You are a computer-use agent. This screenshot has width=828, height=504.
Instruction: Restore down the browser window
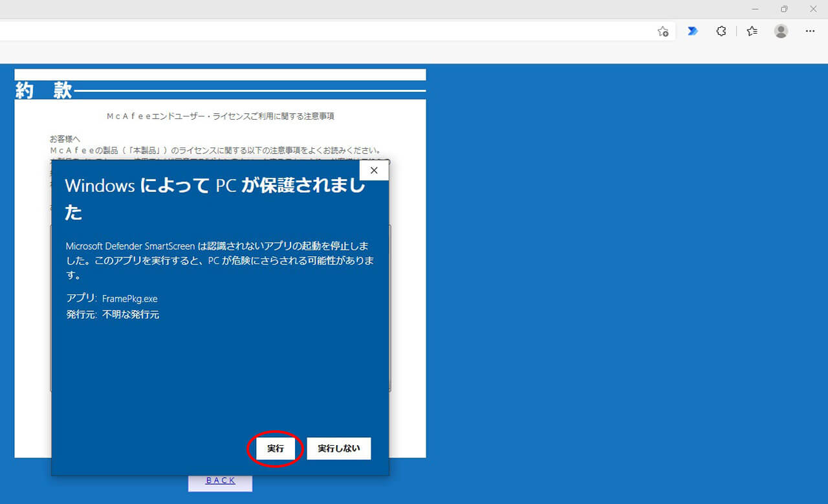coord(784,9)
